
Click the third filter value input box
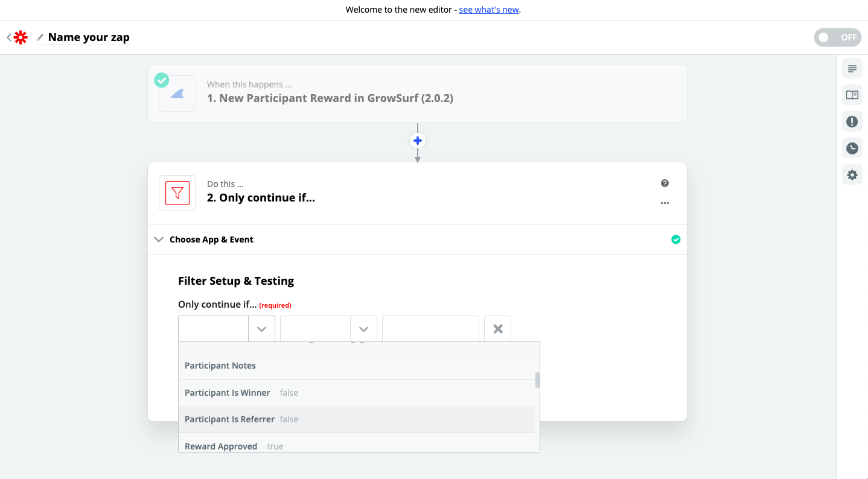pos(430,329)
